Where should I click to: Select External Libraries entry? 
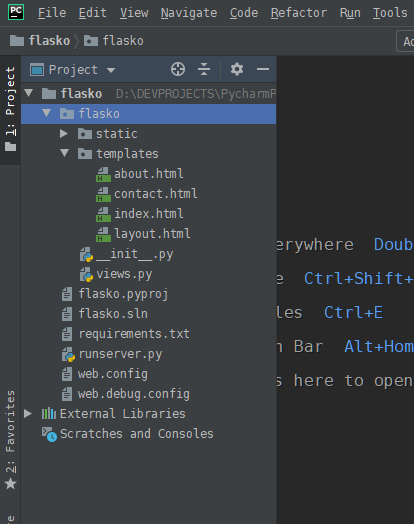(149, 414)
